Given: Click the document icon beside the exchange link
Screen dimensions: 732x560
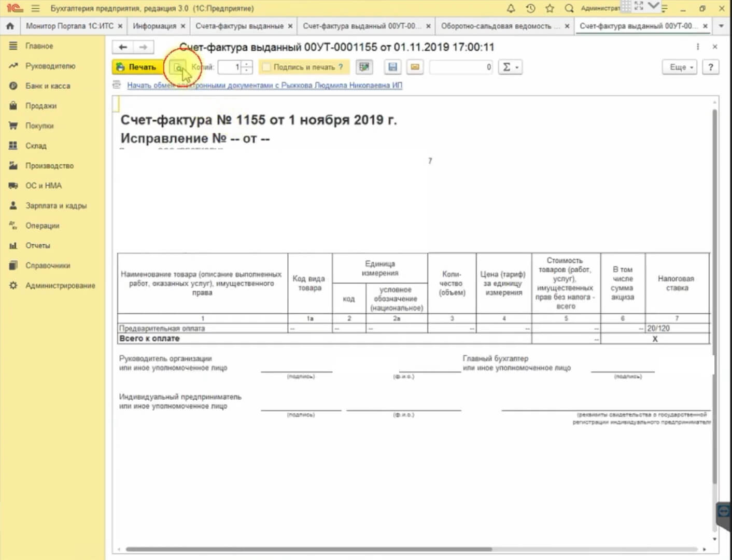Looking at the screenshot, I should point(117,85).
